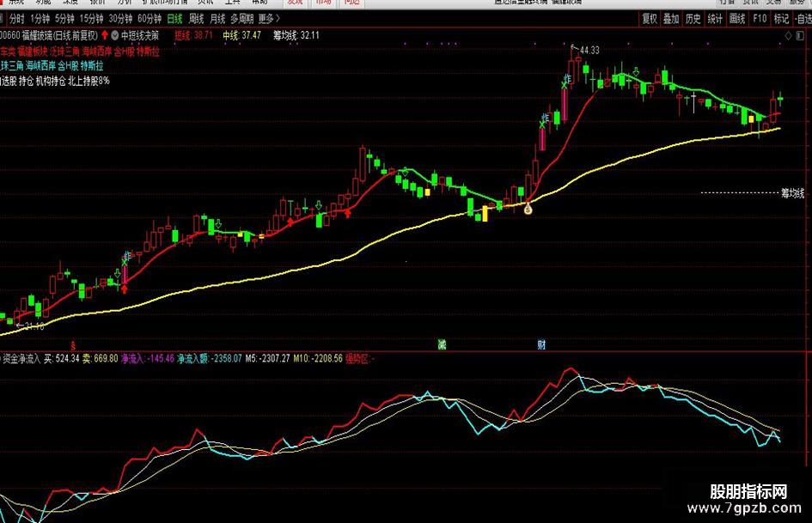
Task: Click the red up-arrow beside 福耀玻璃 title
Action: click(x=105, y=35)
